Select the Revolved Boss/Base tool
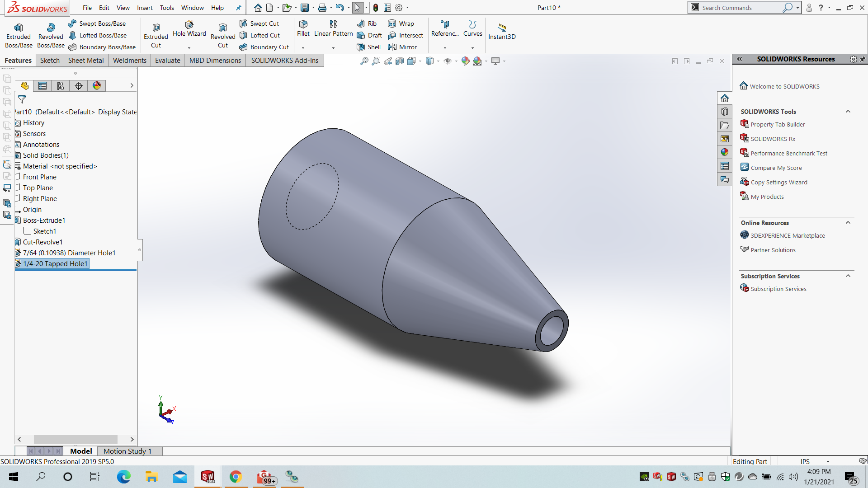The height and width of the screenshot is (488, 868). (51, 35)
